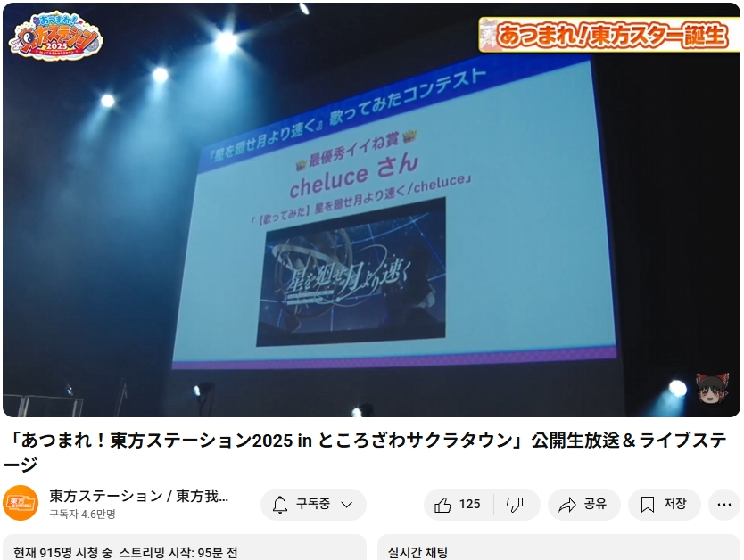Expand the 구독중 subscription dropdown chevron

point(347,505)
